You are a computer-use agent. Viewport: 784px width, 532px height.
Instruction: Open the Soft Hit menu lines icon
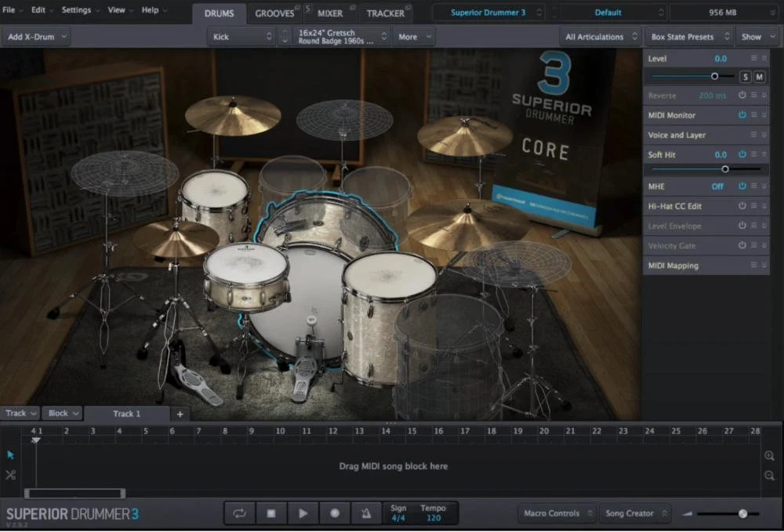pos(753,154)
